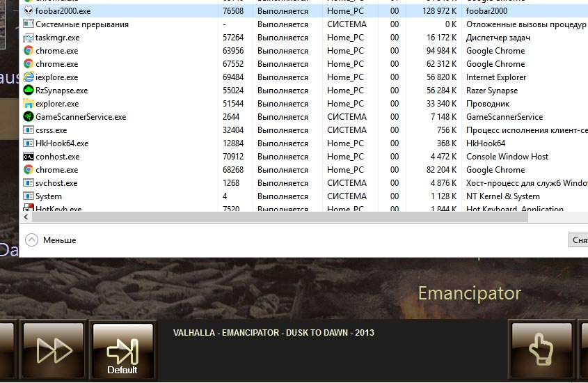Click the RzSynapse.exe green icon
Viewport: 588px width, 383px height.
[x=29, y=90]
